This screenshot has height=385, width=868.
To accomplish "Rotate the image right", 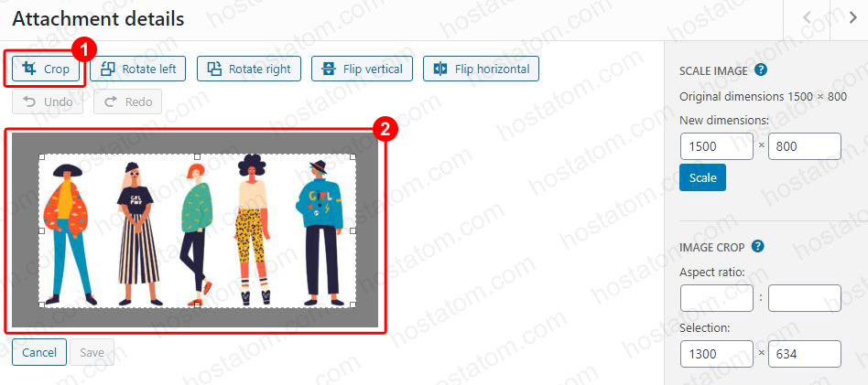I will (248, 70).
